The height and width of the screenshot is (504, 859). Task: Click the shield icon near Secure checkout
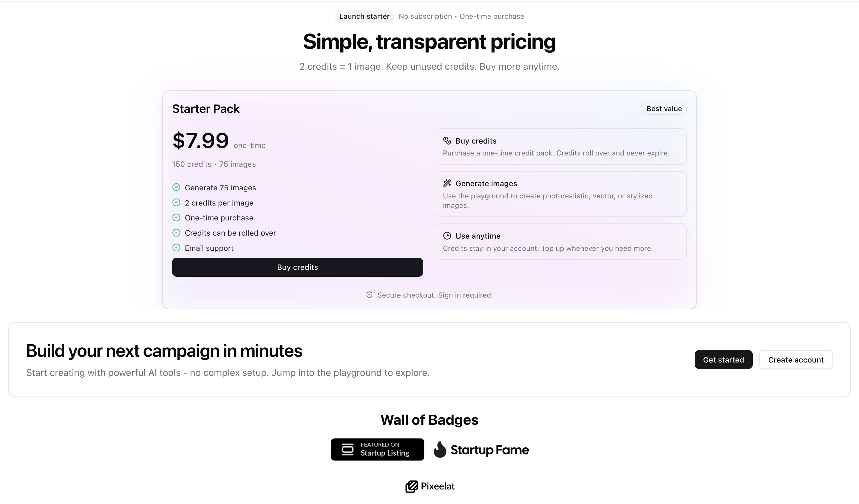click(x=369, y=295)
